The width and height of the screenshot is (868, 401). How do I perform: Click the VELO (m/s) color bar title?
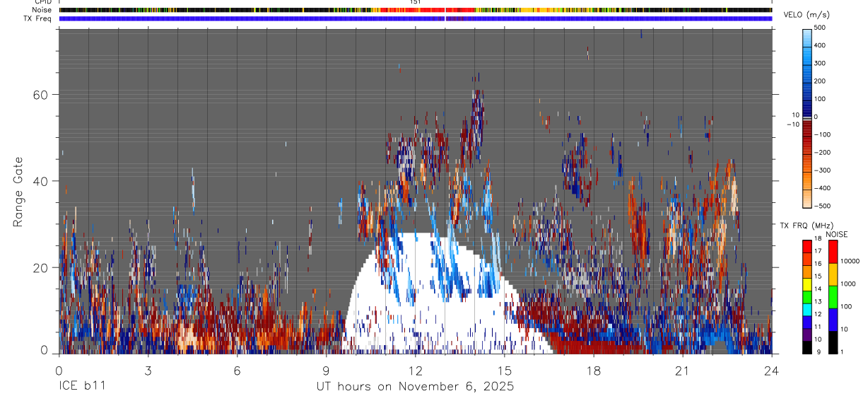807,16
